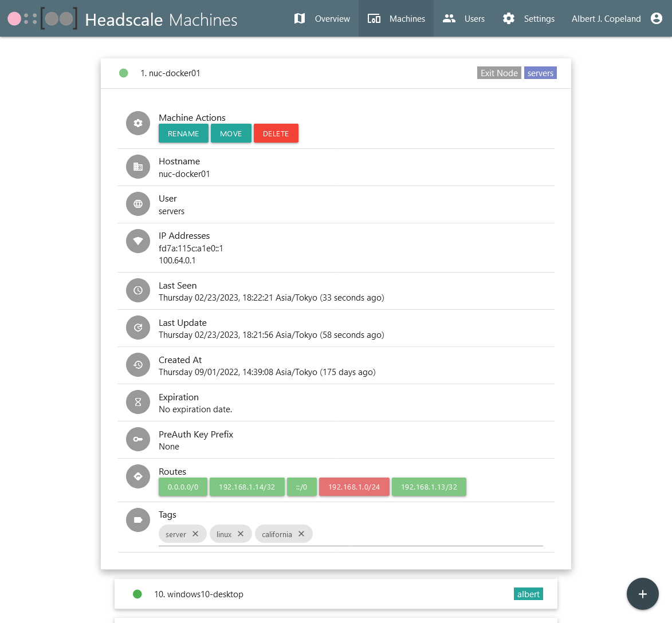The image size is (672, 623).
Task: Click the Routes direction icon
Action: pos(138,476)
